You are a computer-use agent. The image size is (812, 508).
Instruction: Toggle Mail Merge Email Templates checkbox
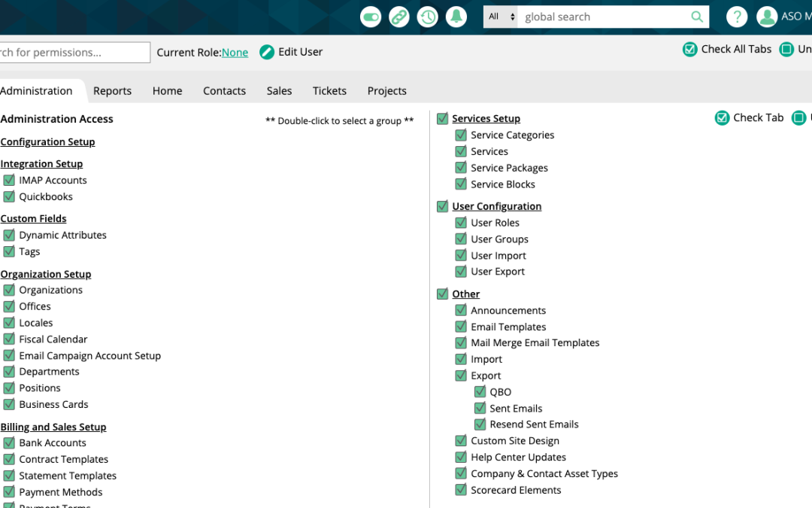coord(461,342)
